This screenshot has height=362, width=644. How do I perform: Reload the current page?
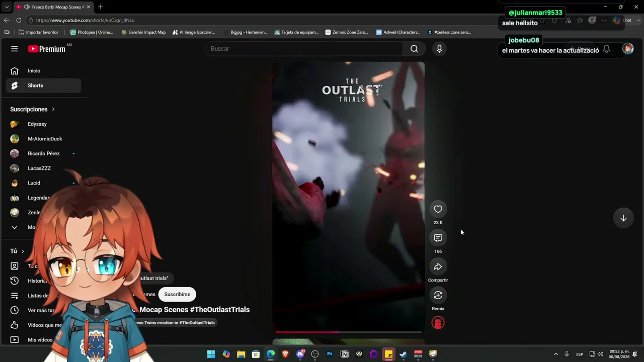(x=19, y=20)
